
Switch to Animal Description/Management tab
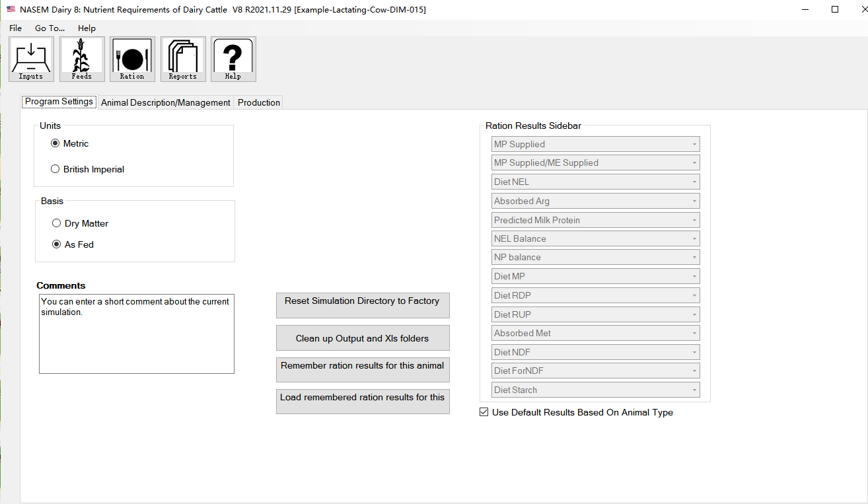166,102
